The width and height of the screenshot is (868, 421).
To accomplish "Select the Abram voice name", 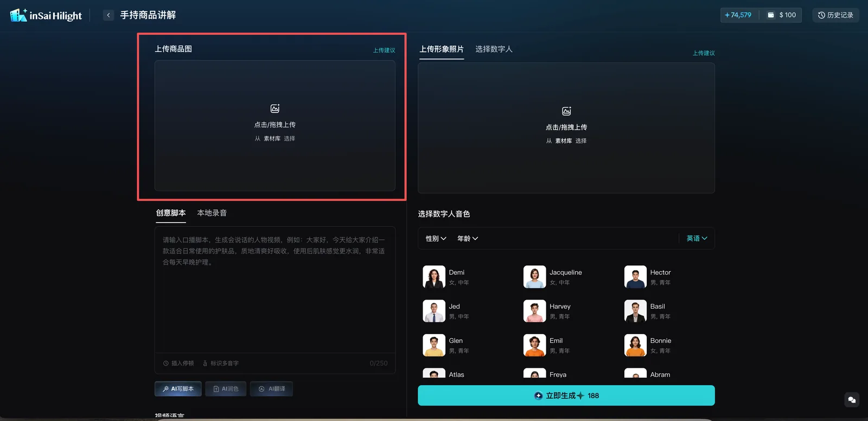I will click(660, 375).
